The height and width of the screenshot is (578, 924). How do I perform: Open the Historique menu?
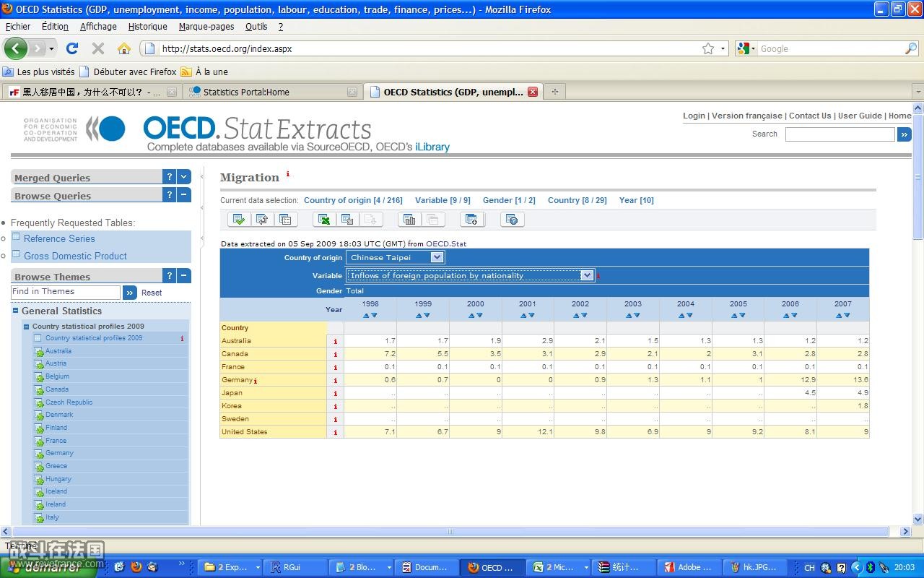coord(147,26)
